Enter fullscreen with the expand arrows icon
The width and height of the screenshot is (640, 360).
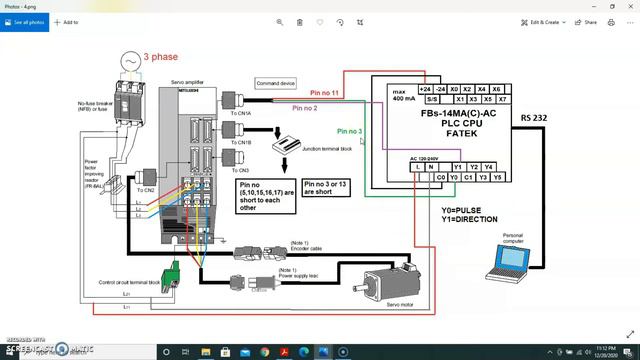[630, 334]
